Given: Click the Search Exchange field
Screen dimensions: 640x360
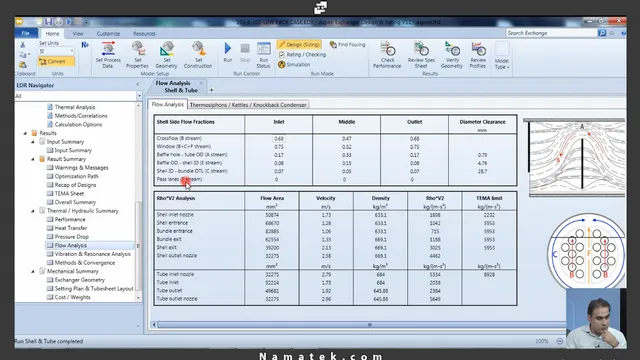Looking at the screenshot, I should (551, 33).
